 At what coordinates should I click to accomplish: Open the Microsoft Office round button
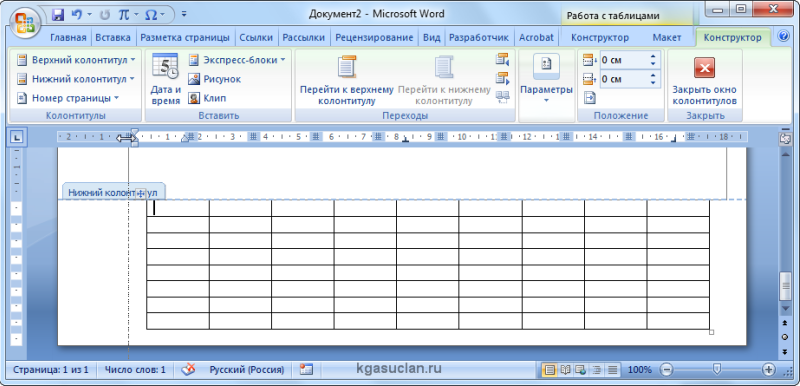[x=25, y=23]
